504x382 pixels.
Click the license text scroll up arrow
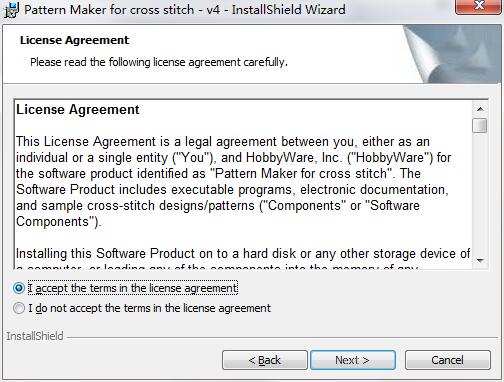[480, 109]
